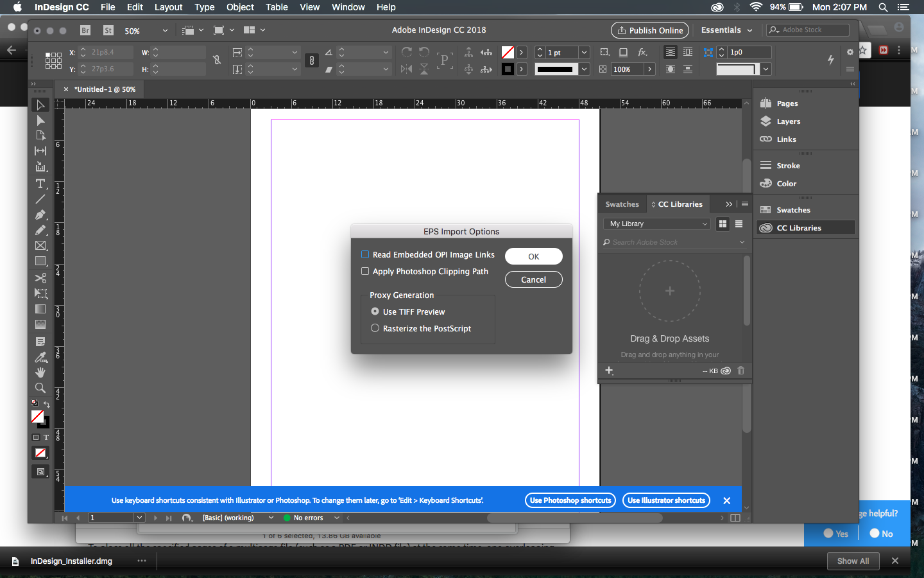Open the File menu
Image resolution: width=924 pixels, height=578 pixels.
tap(108, 7)
